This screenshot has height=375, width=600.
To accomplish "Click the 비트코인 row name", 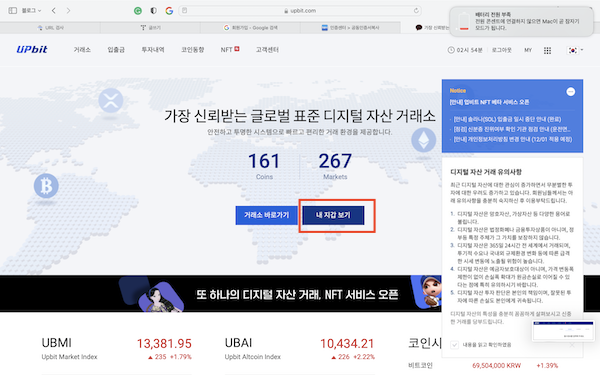I will coord(420,365).
